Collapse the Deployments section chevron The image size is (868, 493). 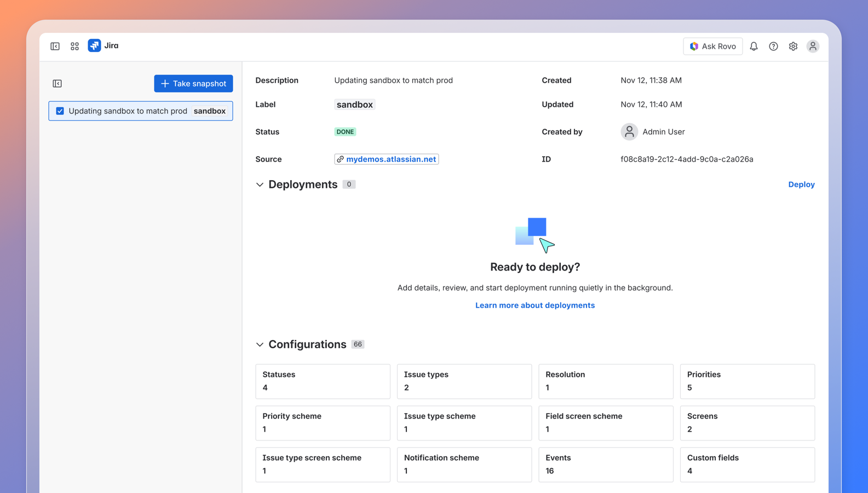pos(260,185)
